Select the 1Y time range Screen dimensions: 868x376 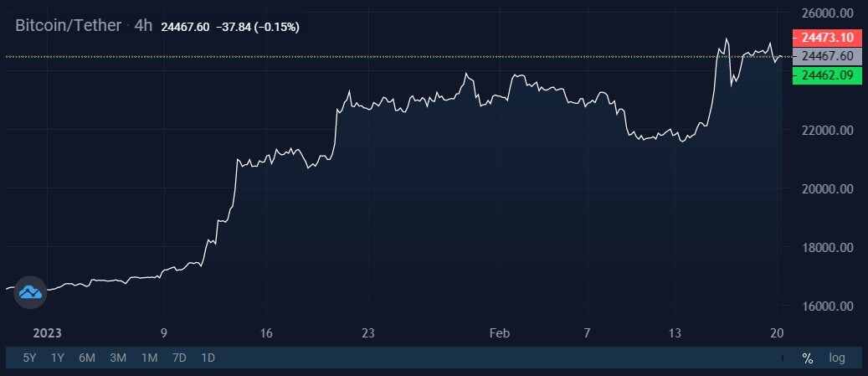[58, 358]
